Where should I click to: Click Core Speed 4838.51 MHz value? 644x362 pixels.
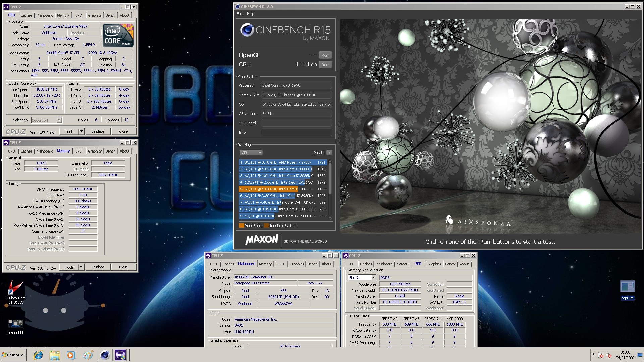click(47, 89)
